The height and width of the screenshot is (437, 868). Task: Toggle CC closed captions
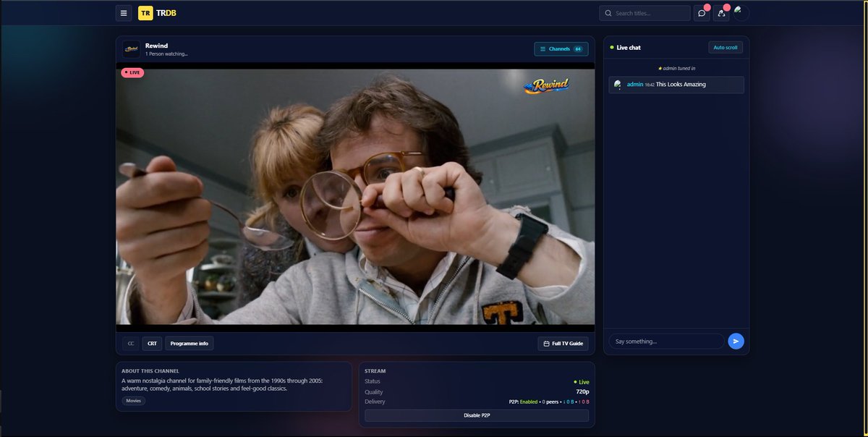pos(130,343)
